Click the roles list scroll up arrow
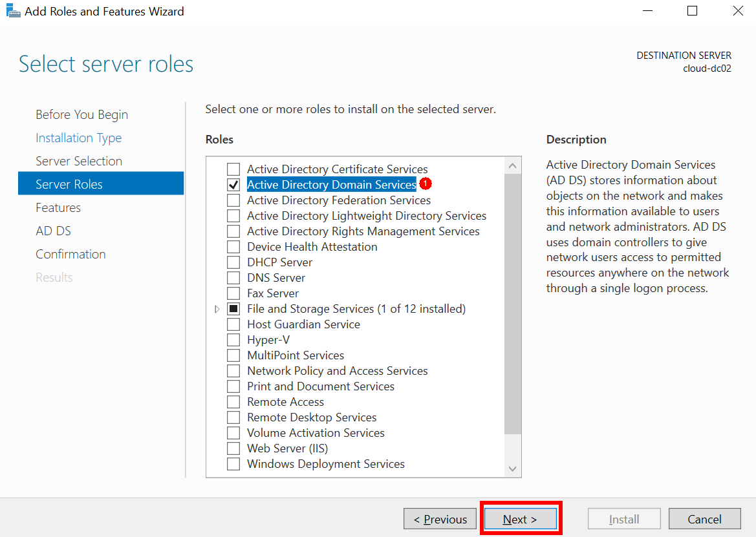 (x=513, y=165)
